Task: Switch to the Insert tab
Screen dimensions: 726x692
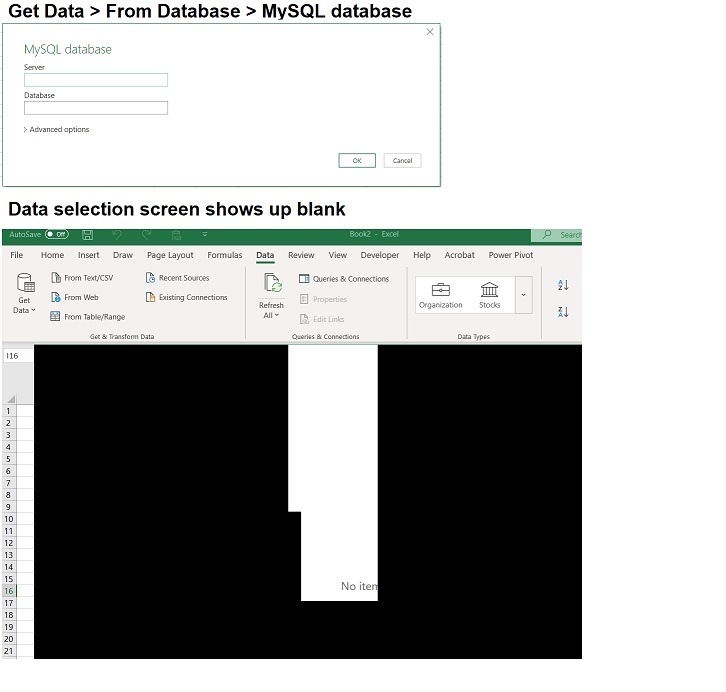Action: [88, 255]
